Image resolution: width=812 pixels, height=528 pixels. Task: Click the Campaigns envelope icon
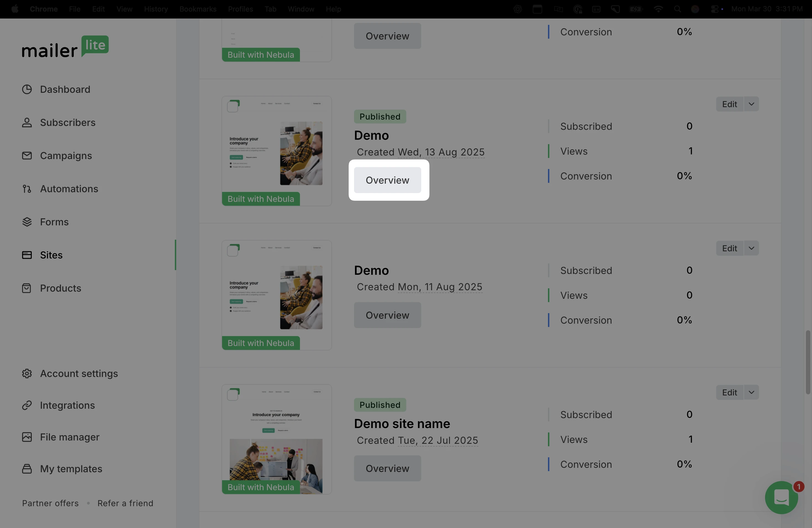[27, 155]
